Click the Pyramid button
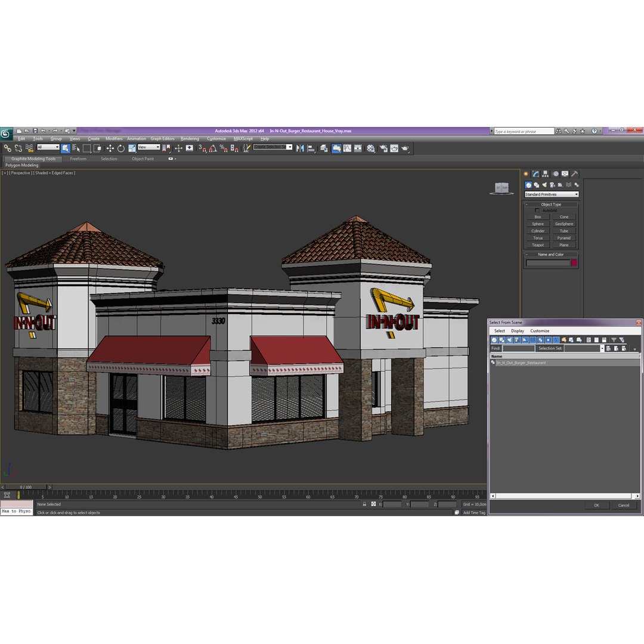The height and width of the screenshot is (644, 644). 564,238
